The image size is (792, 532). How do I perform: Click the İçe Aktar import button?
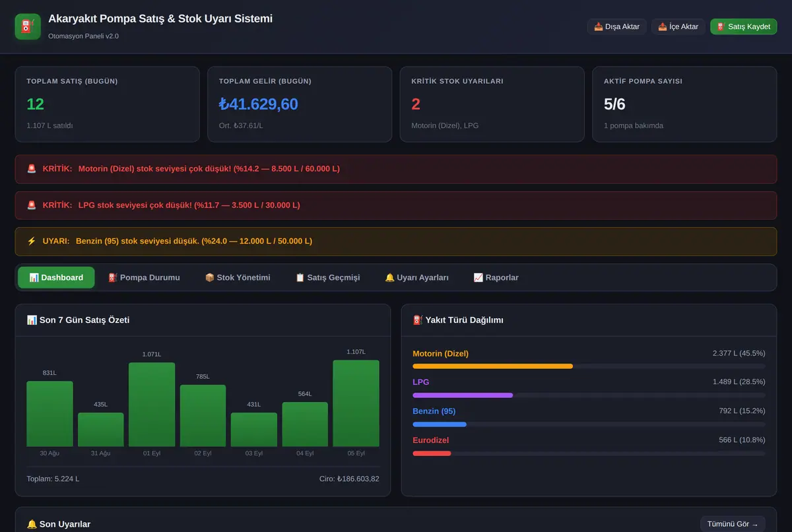678,26
